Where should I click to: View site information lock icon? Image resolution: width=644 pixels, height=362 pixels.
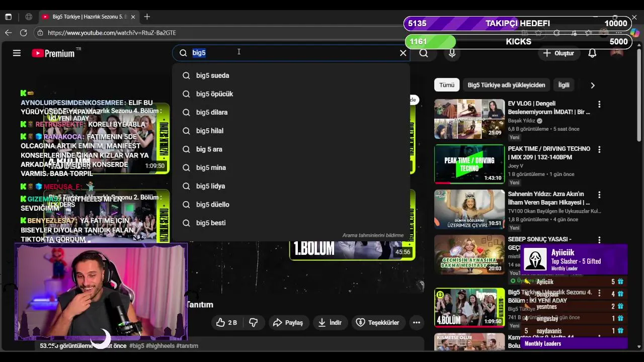pyautogui.click(x=40, y=33)
